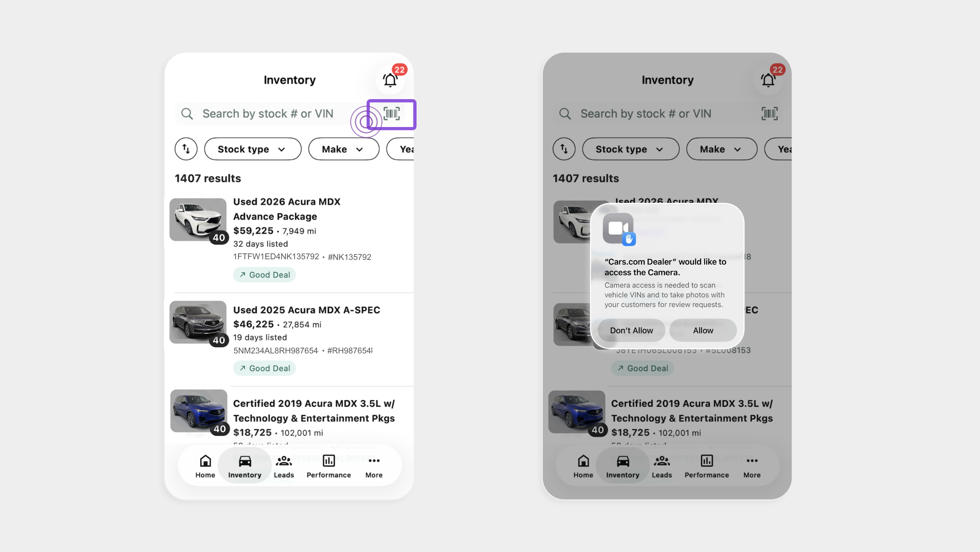Select the Inventory tab in left phone
980x552 pixels.
(x=245, y=466)
